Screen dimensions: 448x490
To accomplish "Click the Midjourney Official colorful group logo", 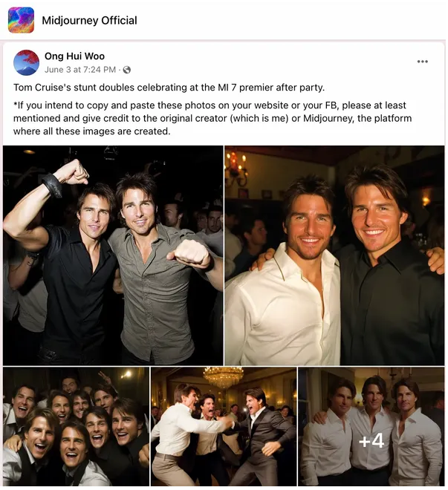I will click(21, 20).
